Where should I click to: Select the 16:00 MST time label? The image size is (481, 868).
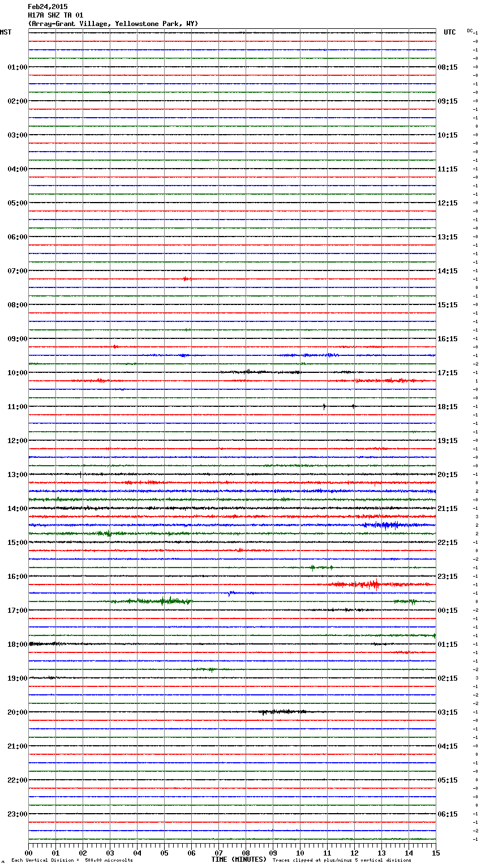(17, 577)
